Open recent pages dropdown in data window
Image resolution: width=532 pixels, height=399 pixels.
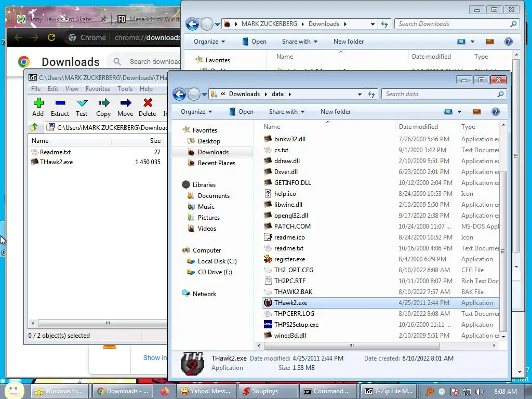[204, 95]
